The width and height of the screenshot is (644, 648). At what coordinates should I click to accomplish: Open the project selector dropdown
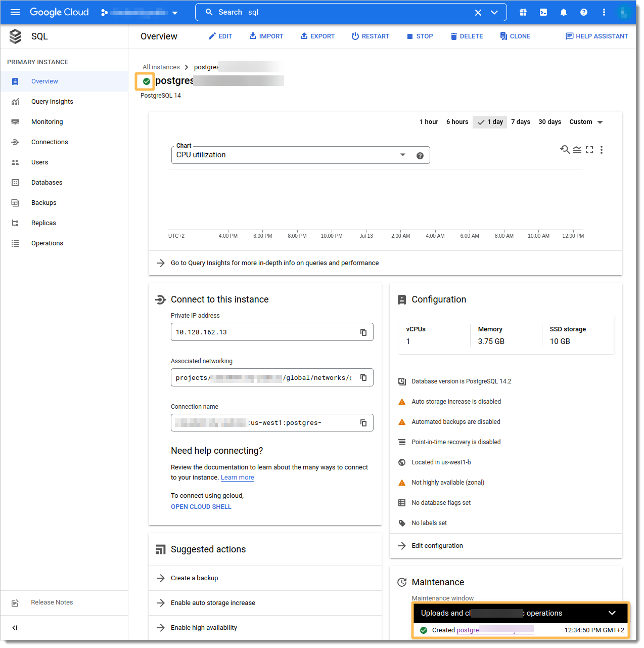(x=140, y=13)
